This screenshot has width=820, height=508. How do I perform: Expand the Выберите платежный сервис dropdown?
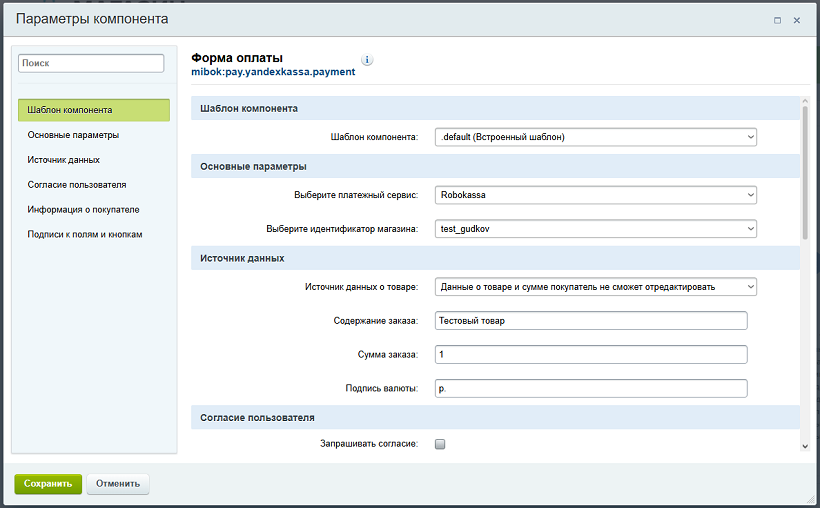(596, 195)
